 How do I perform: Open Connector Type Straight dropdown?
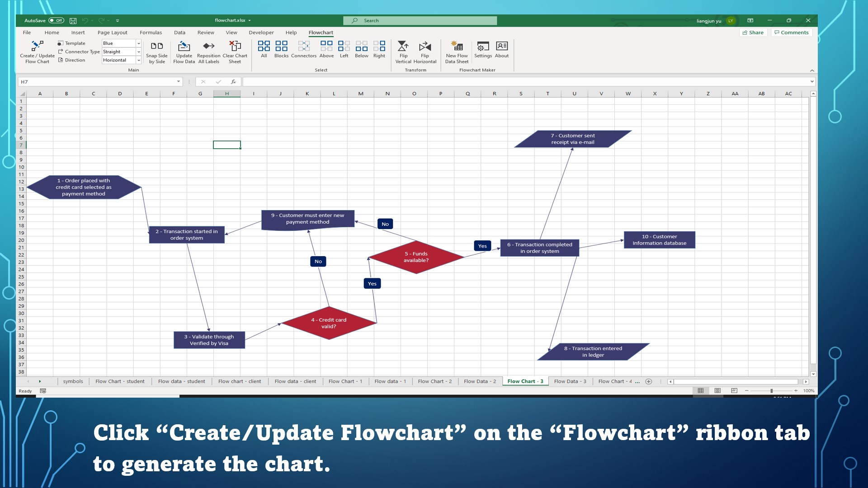coord(139,52)
